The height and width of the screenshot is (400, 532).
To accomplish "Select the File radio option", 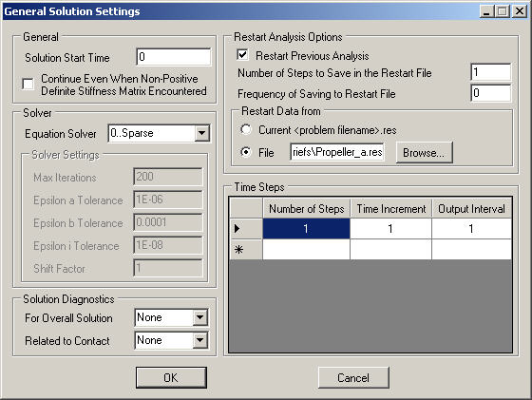I will [246, 152].
